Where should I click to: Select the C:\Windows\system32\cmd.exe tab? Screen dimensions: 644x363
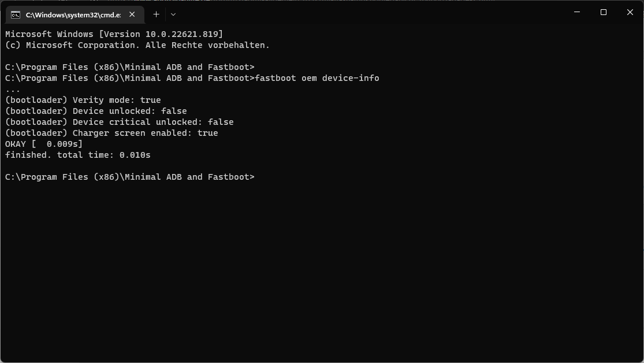pyautogui.click(x=73, y=14)
